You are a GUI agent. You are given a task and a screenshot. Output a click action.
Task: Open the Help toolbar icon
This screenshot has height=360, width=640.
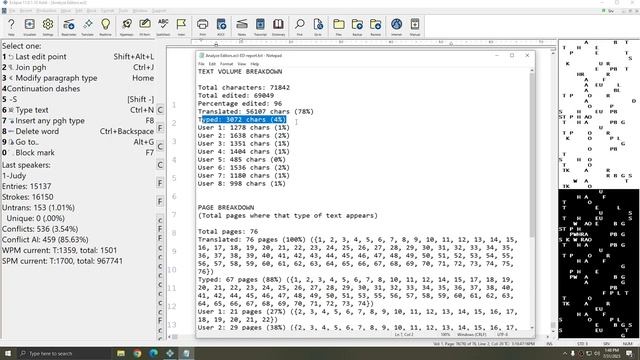tap(11, 27)
